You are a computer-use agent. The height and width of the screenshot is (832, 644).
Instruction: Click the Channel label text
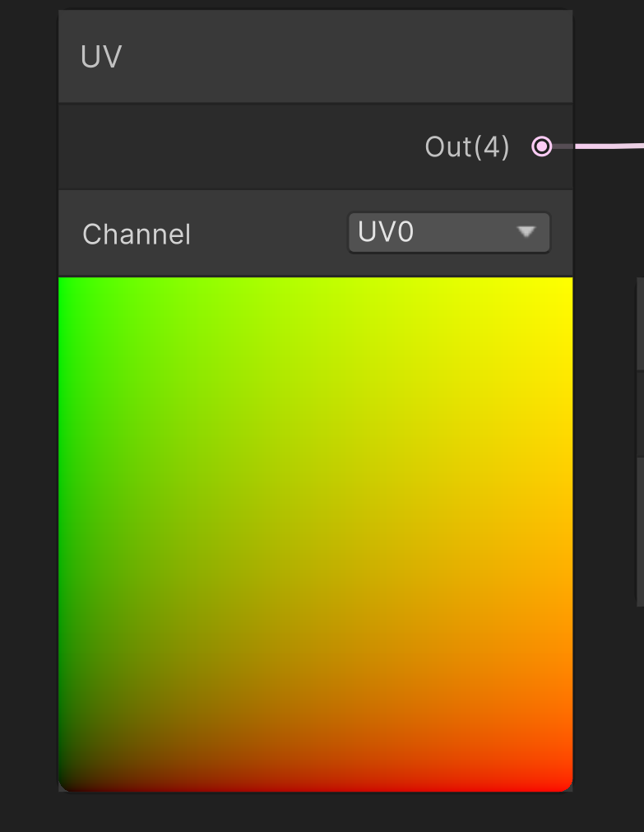tap(137, 235)
